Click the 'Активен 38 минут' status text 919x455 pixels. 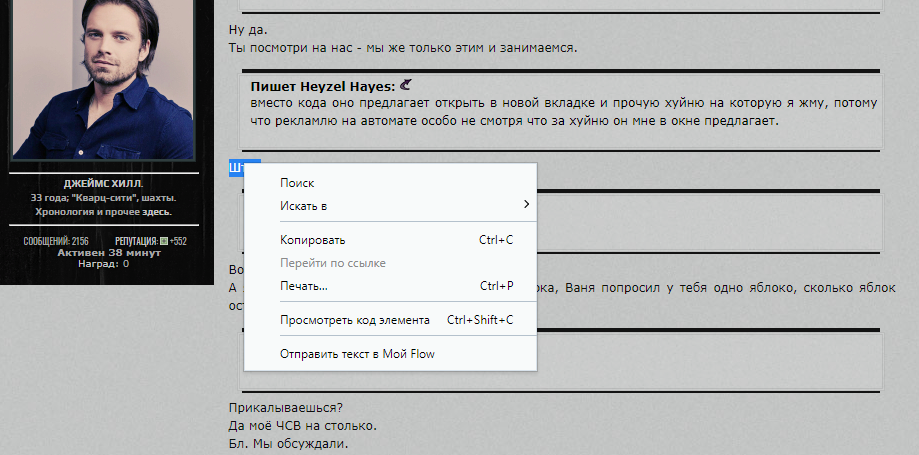click(109, 253)
